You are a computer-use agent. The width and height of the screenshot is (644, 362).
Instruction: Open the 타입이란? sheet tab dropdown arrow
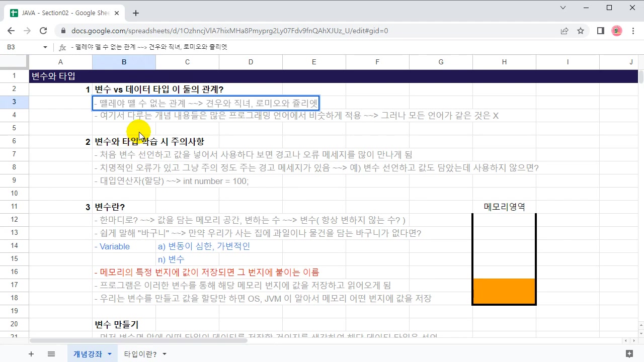point(164,353)
